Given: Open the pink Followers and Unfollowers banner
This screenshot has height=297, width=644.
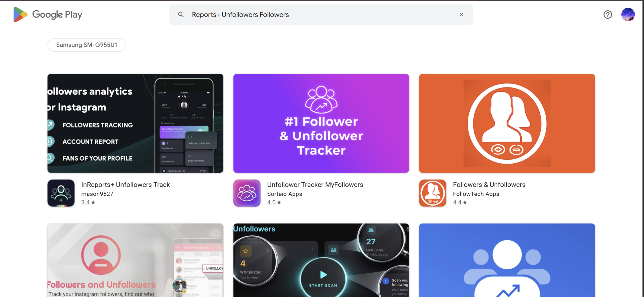Looking at the screenshot, I should (135, 260).
